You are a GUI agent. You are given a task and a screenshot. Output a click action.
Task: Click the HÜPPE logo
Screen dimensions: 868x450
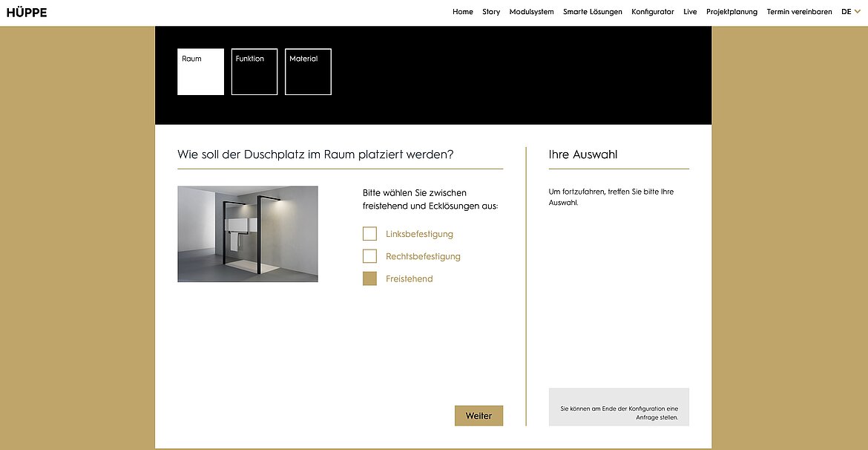tap(27, 12)
